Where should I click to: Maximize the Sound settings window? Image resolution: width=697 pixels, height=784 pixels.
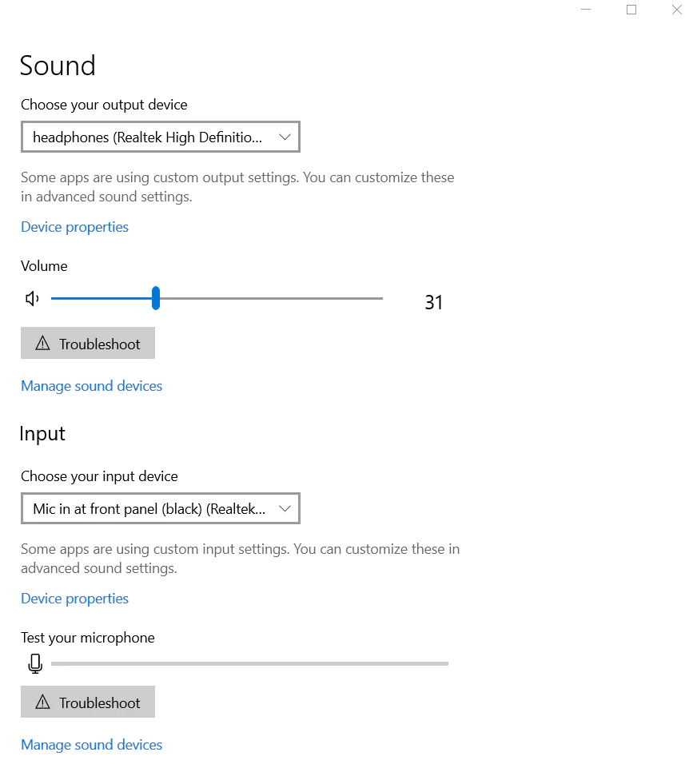point(631,10)
